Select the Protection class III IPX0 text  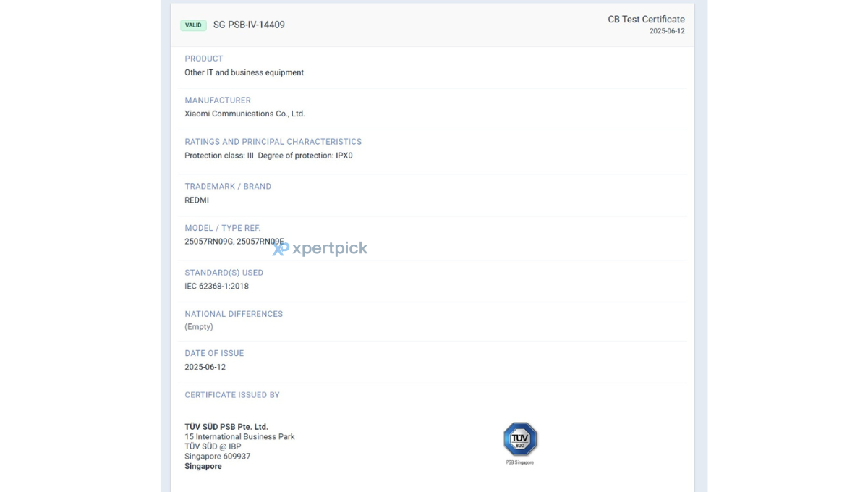(x=268, y=156)
